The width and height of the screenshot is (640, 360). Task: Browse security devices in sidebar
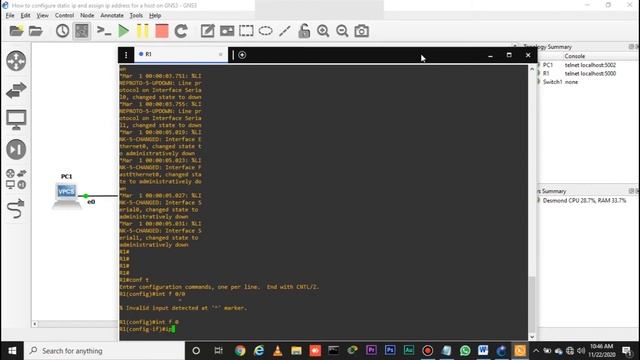(x=16, y=149)
